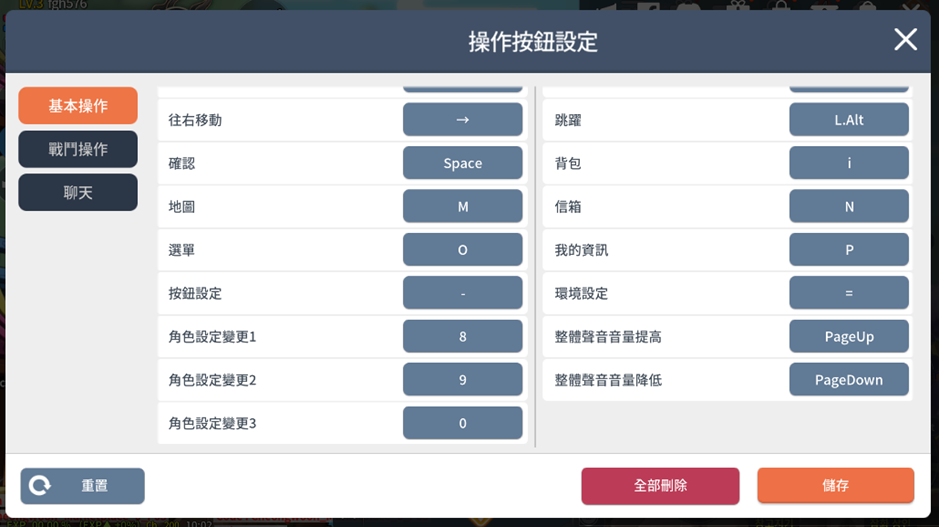Click the circular arrow reset icon
939x527 pixels.
pyautogui.click(x=40, y=485)
